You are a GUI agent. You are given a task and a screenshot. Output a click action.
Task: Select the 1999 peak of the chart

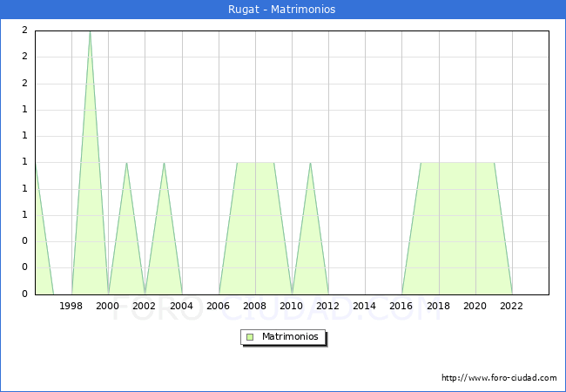(x=90, y=32)
